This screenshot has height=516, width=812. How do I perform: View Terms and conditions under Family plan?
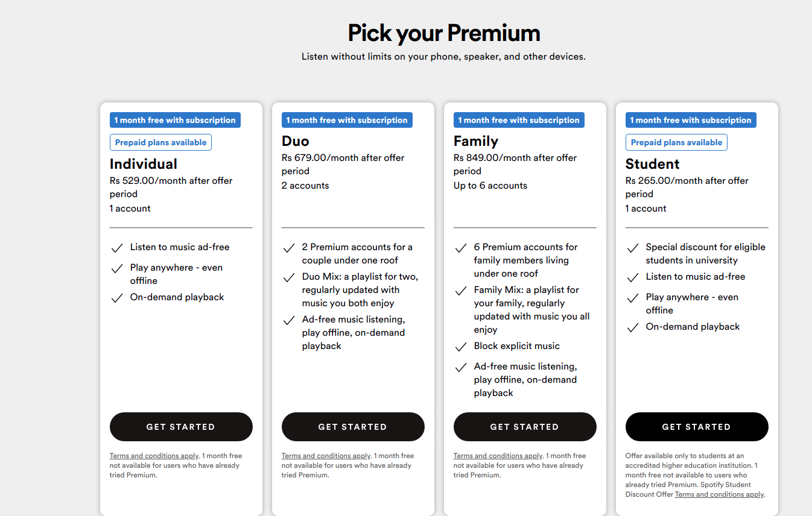point(498,456)
